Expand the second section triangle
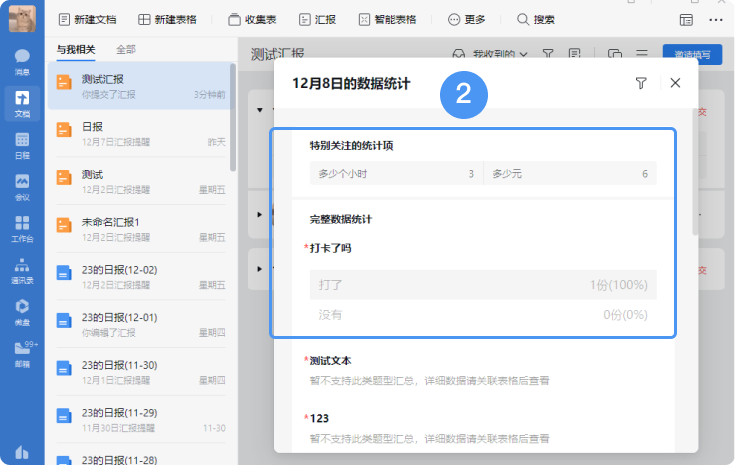Viewport: 735px width, 465px height. pyautogui.click(x=260, y=214)
